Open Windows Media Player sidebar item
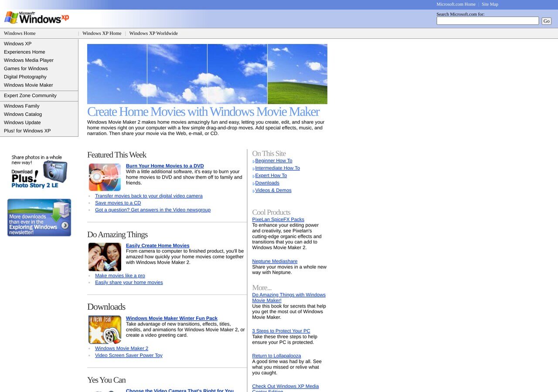 click(29, 60)
